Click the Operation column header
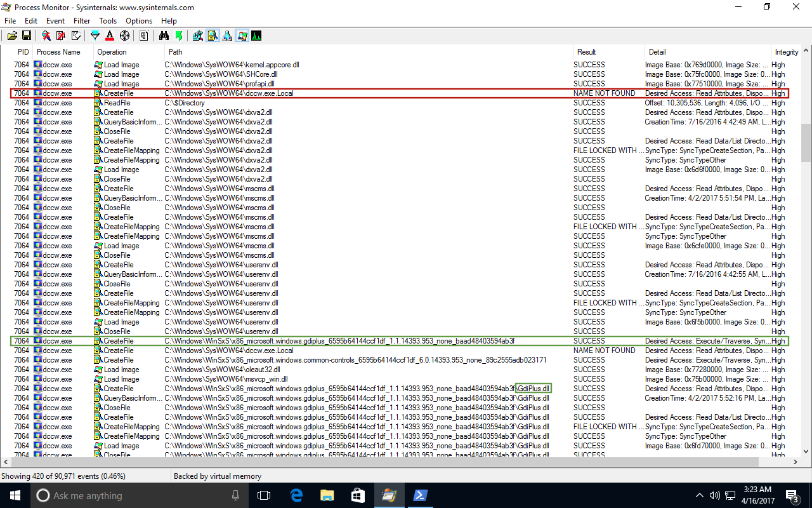 tap(130, 52)
